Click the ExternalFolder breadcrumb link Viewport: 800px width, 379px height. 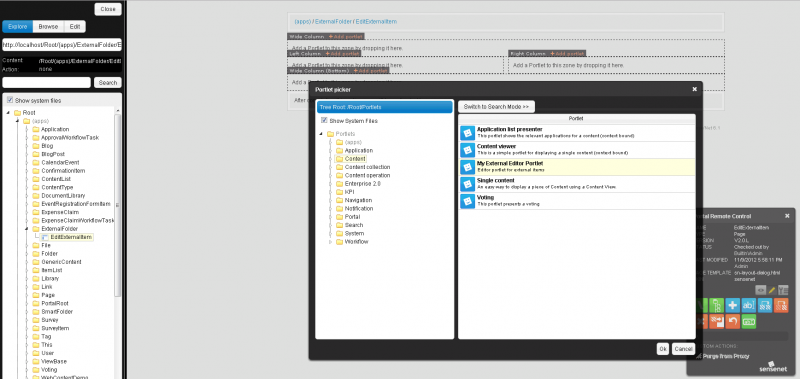(x=334, y=22)
